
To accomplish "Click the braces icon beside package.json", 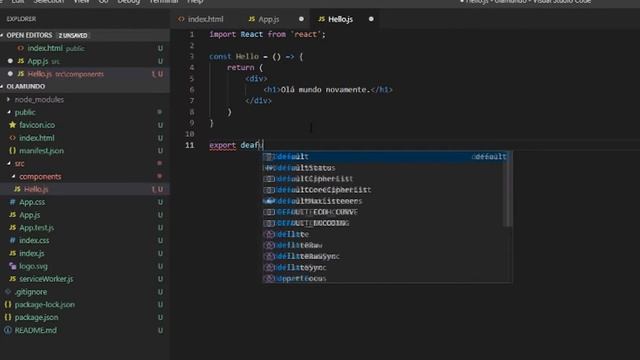I will point(8,317).
